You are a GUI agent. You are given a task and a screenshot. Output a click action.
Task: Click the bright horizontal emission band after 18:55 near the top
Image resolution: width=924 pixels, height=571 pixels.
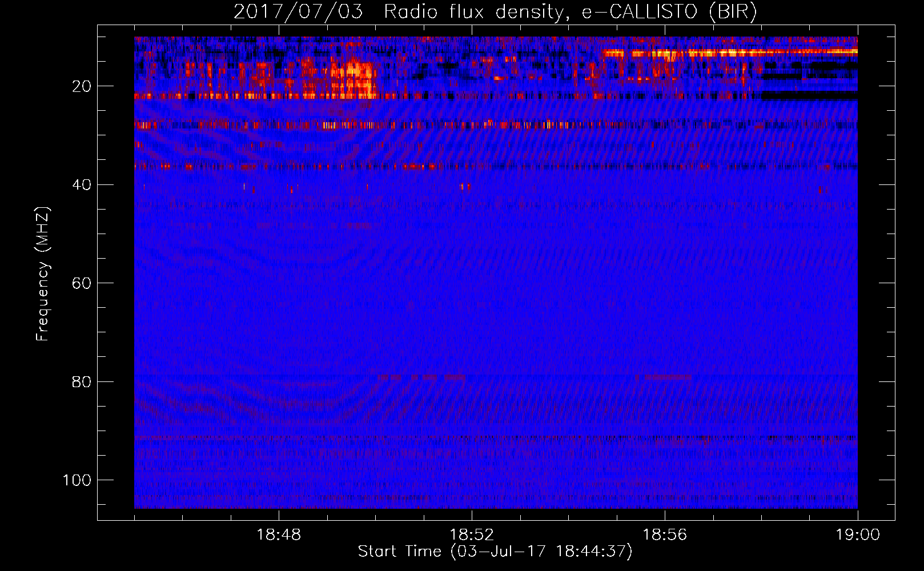coord(730,53)
